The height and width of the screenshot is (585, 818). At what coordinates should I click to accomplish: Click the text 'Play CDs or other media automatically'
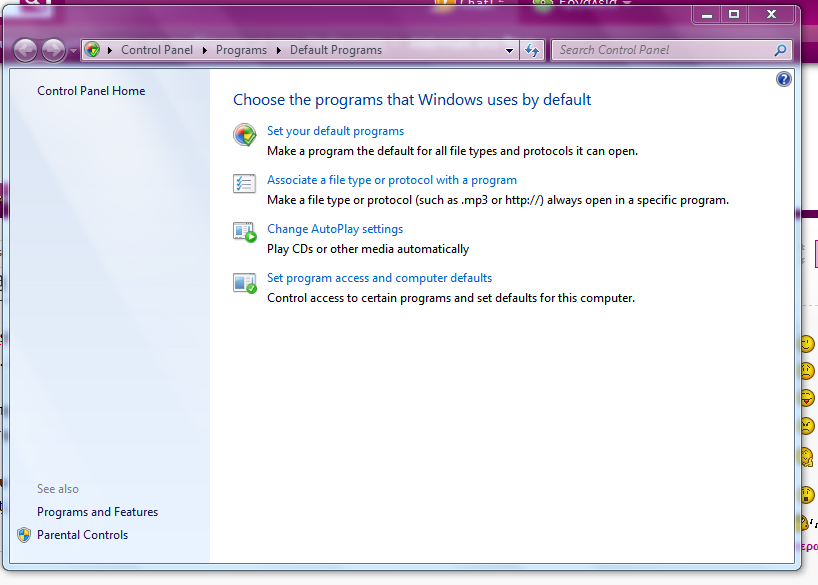click(368, 249)
